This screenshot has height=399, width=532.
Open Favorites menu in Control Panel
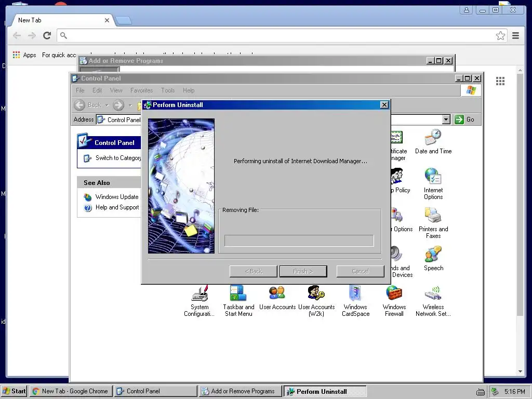[141, 90]
